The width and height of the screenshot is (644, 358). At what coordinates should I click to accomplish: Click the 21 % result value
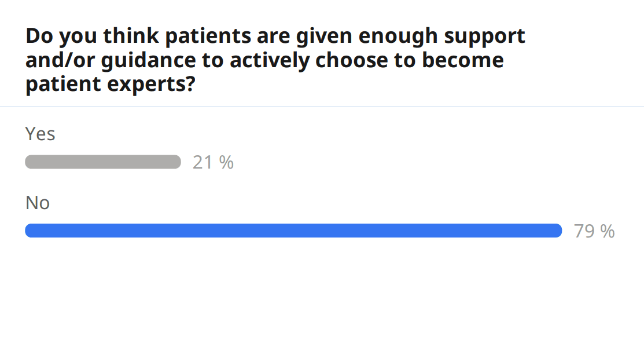click(213, 162)
